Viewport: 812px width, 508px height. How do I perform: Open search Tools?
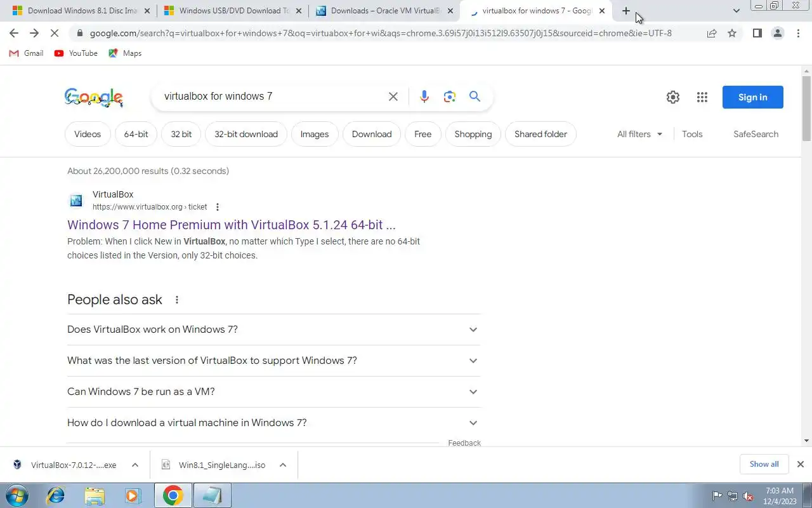(692, 134)
